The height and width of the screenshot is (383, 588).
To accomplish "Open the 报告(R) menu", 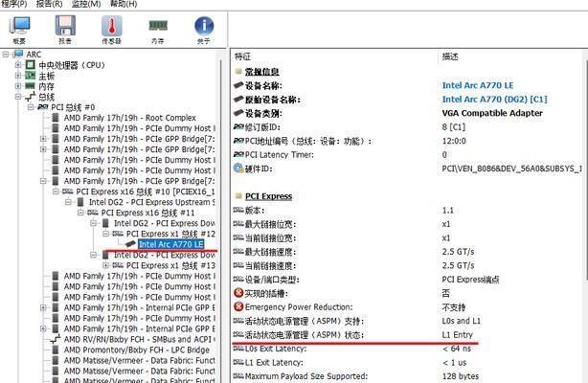I will (49, 4).
